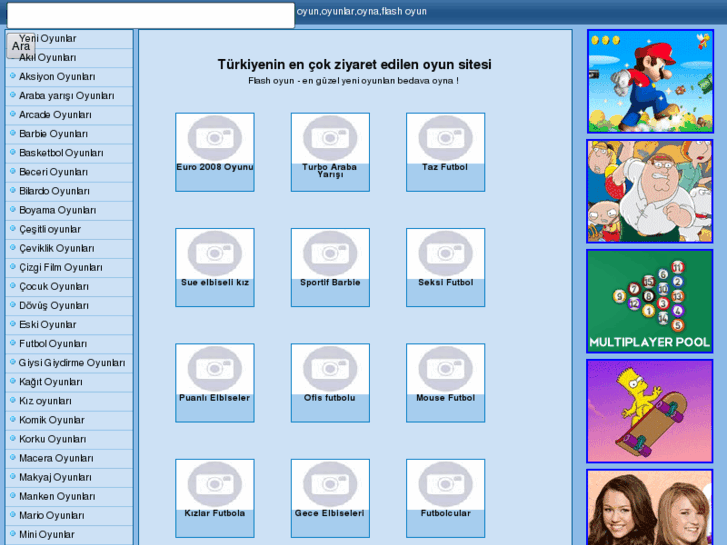Select Arcade Oyunları category
This screenshot has height=545, width=727.
click(x=55, y=115)
